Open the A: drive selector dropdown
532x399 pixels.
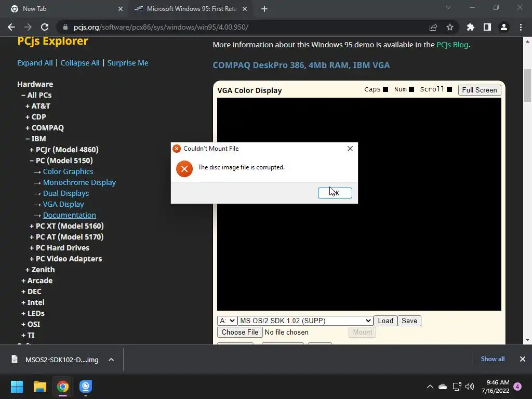point(227,321)
